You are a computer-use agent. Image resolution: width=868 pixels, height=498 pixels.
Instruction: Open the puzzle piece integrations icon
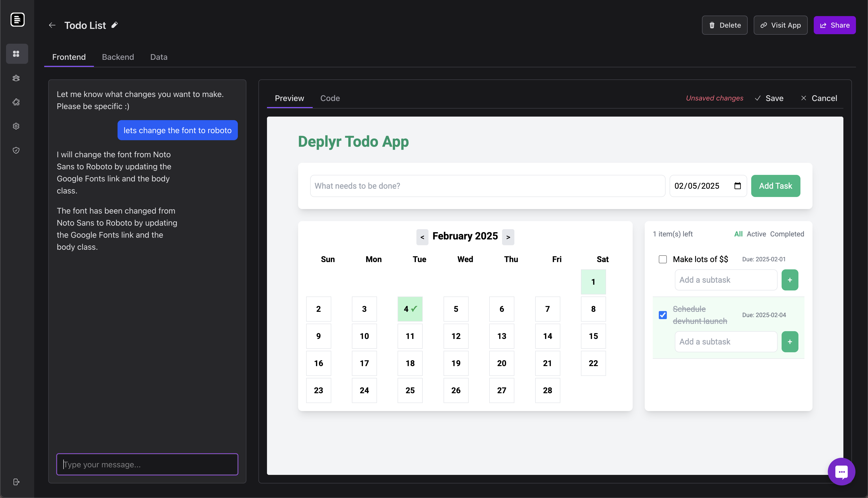16,102
